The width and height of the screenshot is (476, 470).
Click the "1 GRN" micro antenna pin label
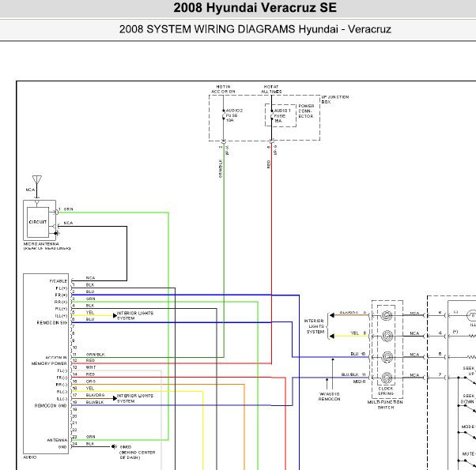(66, 209)
